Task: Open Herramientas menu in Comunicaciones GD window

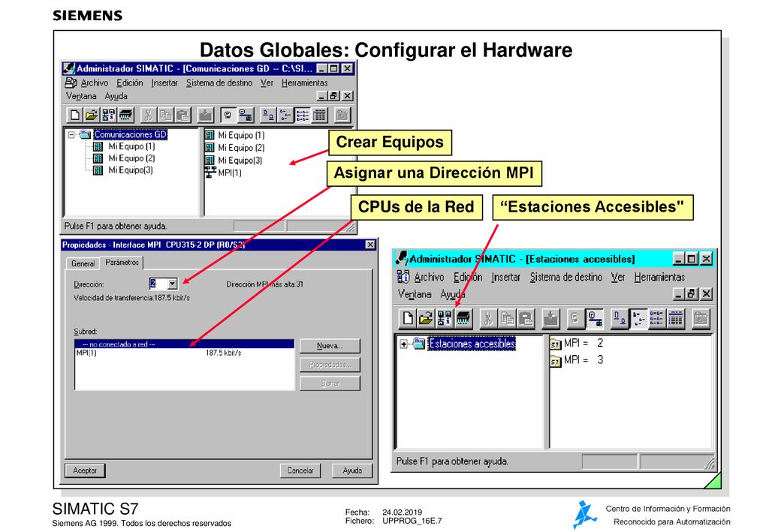Action: (x=305, y=83)
